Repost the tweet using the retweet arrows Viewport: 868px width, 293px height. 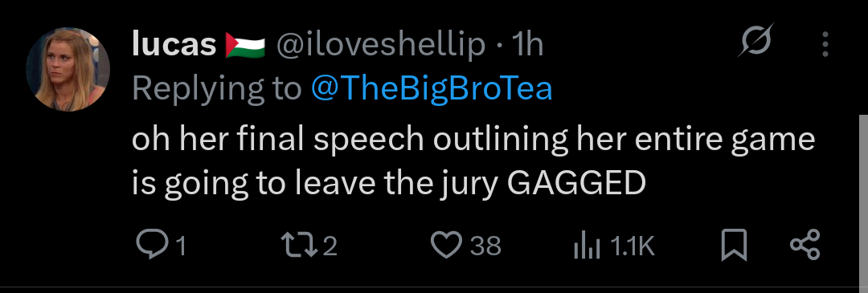(300, 245)
